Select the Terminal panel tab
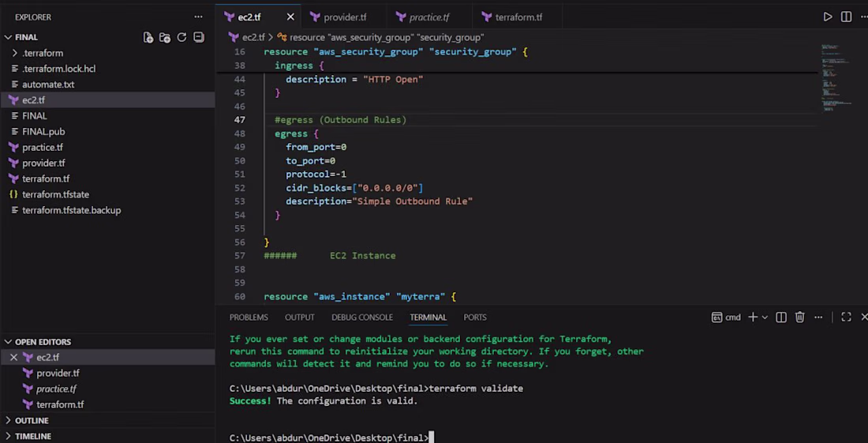The image size is (868, 443). pyautogui.click(x=428, y=317)
